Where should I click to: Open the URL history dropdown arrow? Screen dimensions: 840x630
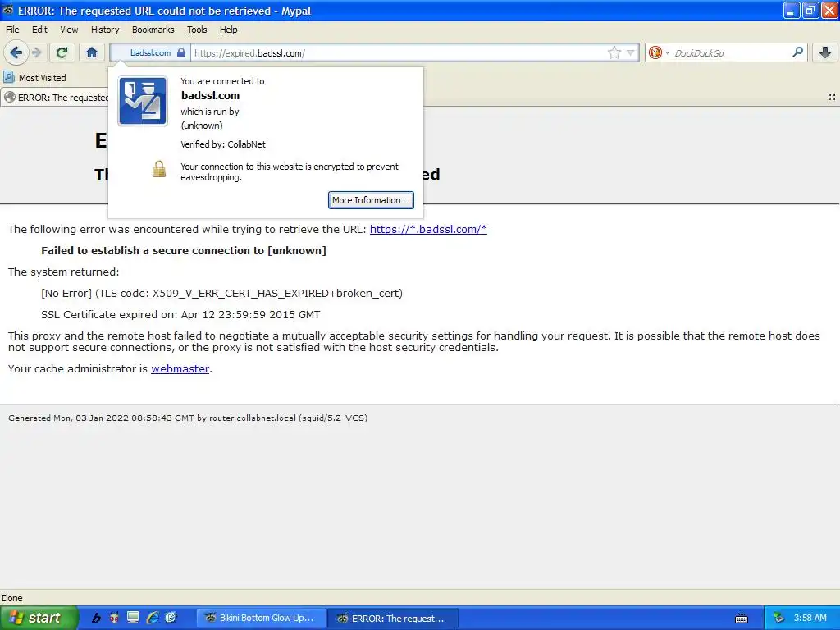pos(631,52)
